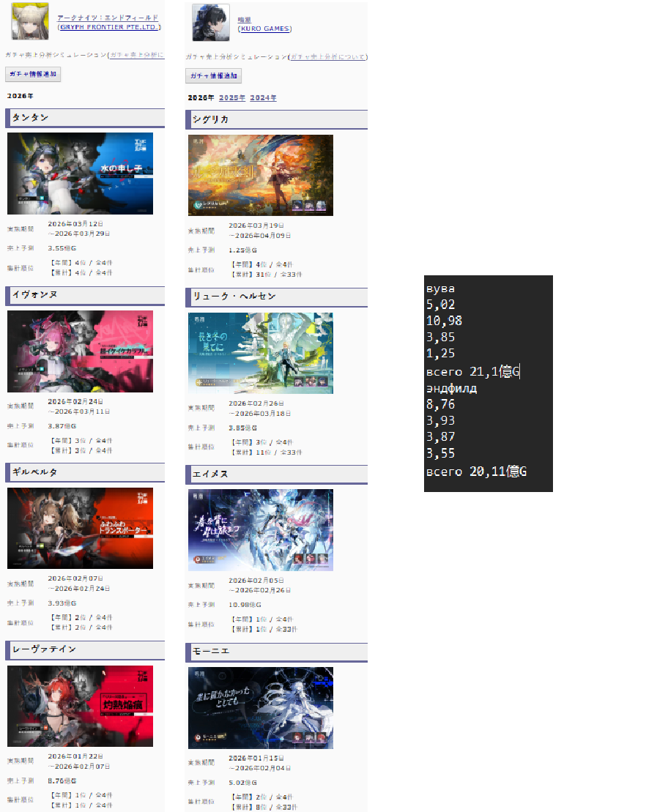Place cursor on '5,02' line in text editor
The width and height of the screenshot is (657, 812).
point(440,305)
